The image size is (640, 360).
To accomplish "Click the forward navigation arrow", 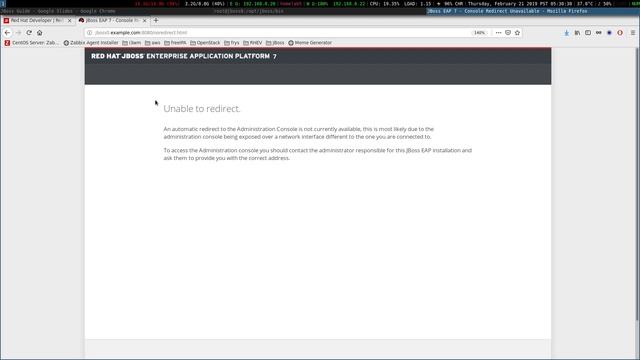I will click(x=18, y=33).
